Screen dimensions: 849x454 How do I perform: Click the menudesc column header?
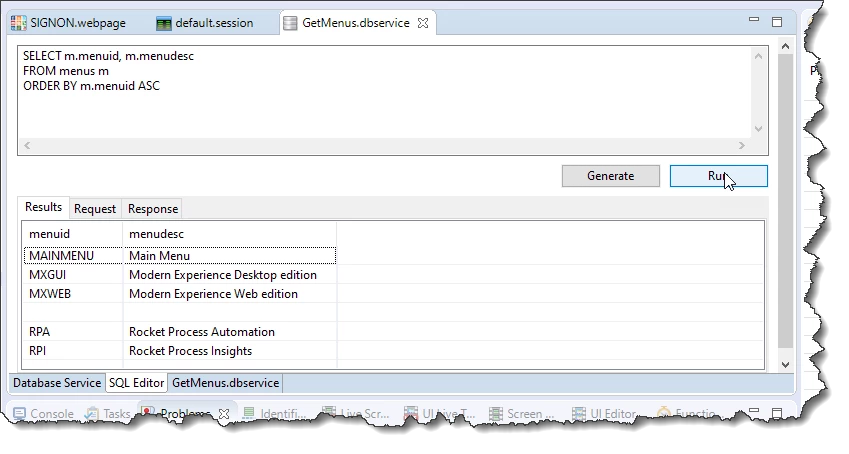(x=230, y=234)
